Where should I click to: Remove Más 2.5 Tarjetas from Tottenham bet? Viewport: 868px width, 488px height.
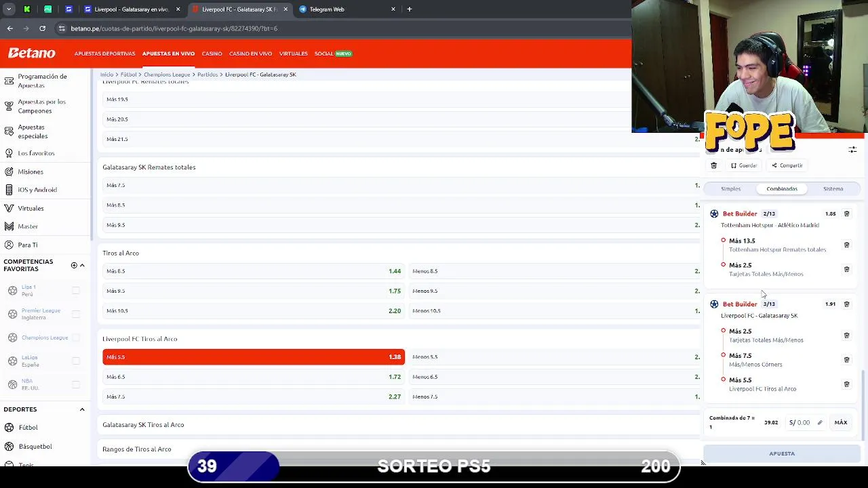[x=846, y=269]
